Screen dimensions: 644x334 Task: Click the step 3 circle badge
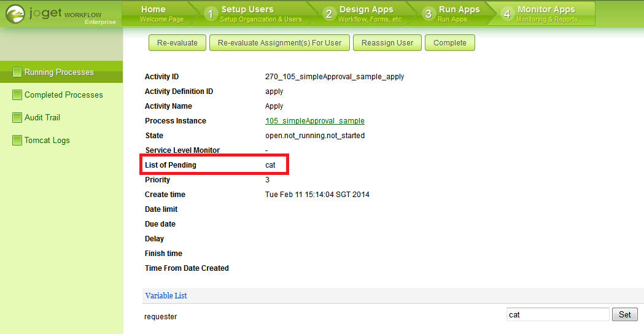point(429,14)
